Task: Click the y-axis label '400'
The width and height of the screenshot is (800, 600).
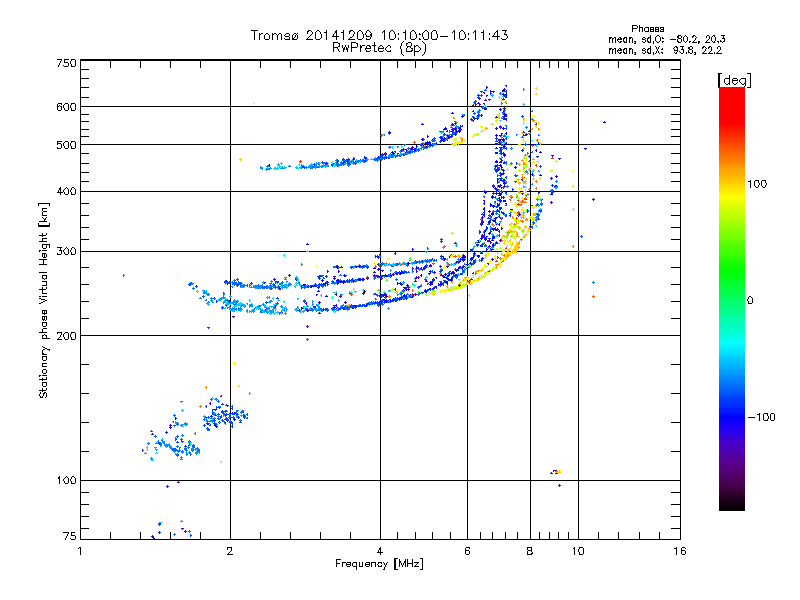Action: (66, 191)
